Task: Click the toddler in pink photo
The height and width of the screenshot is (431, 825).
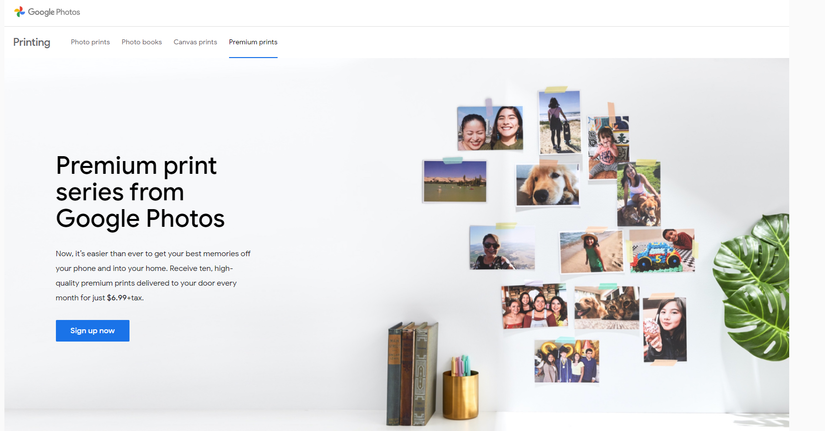Action: point(608,148)
